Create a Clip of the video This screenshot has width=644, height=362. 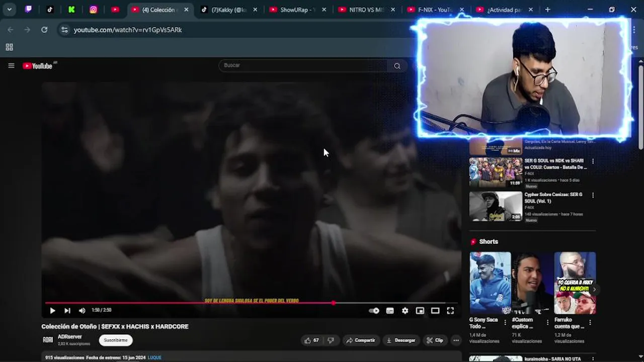[x=435, y=340]
